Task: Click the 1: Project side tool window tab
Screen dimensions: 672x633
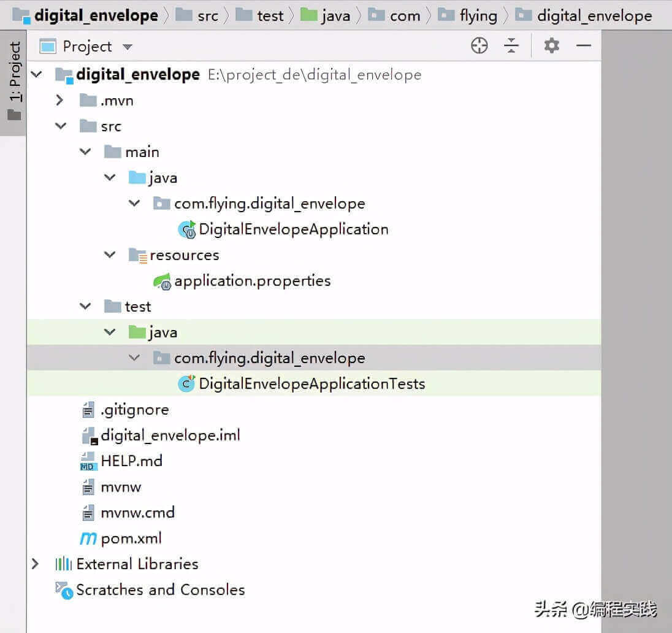Action: [15, 80]
